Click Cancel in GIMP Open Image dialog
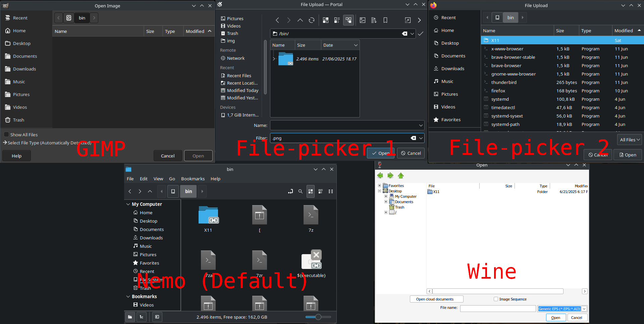644x324 pixels. tap(168, 156)
